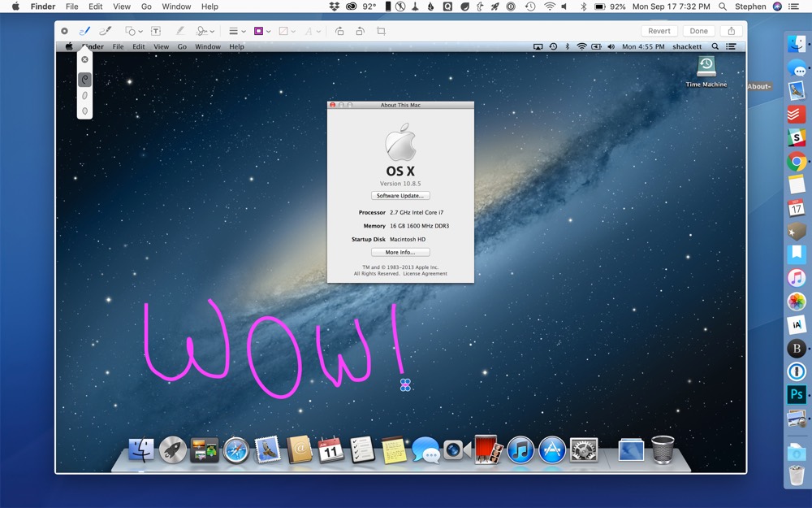
Task: Click the Done button
Action: [698, 31]
